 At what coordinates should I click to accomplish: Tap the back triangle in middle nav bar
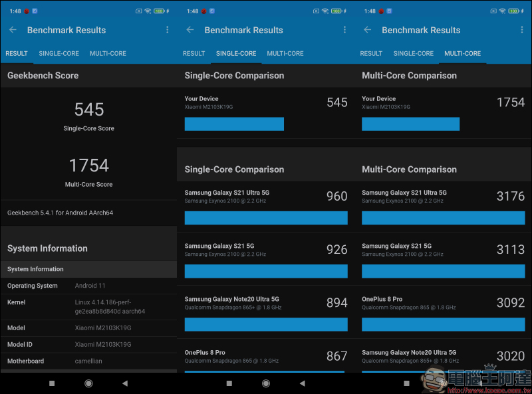(x=303, y=383)
